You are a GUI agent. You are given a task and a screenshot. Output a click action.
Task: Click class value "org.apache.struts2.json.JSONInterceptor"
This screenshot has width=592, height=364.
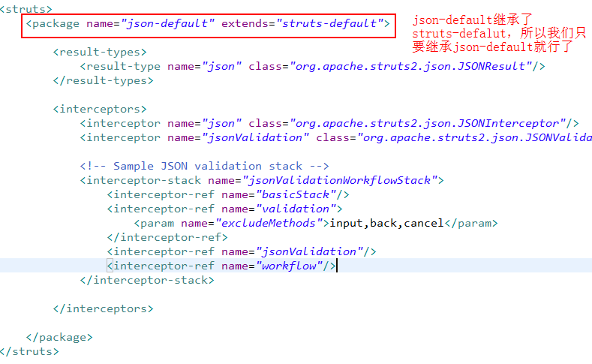[428, 124]
